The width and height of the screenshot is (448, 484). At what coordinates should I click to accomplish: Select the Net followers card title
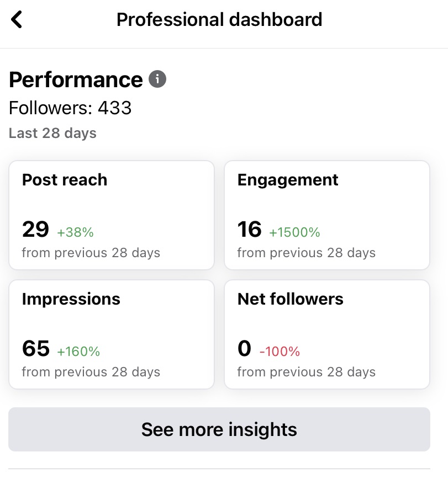click(x=290, y=299)
